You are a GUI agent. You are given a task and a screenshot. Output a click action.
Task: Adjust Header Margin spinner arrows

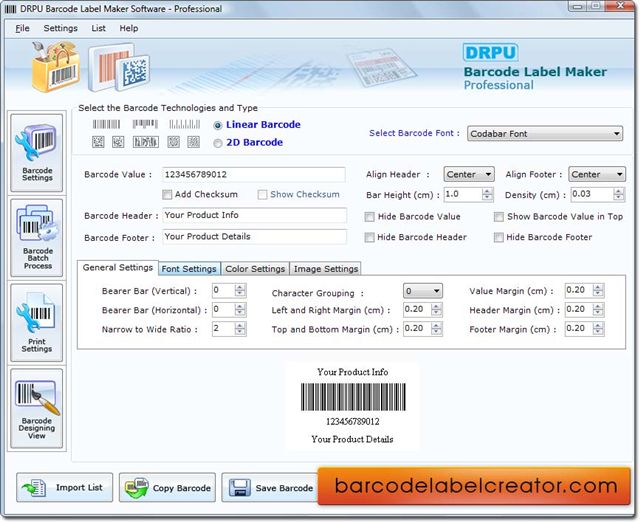click(598, 309)
